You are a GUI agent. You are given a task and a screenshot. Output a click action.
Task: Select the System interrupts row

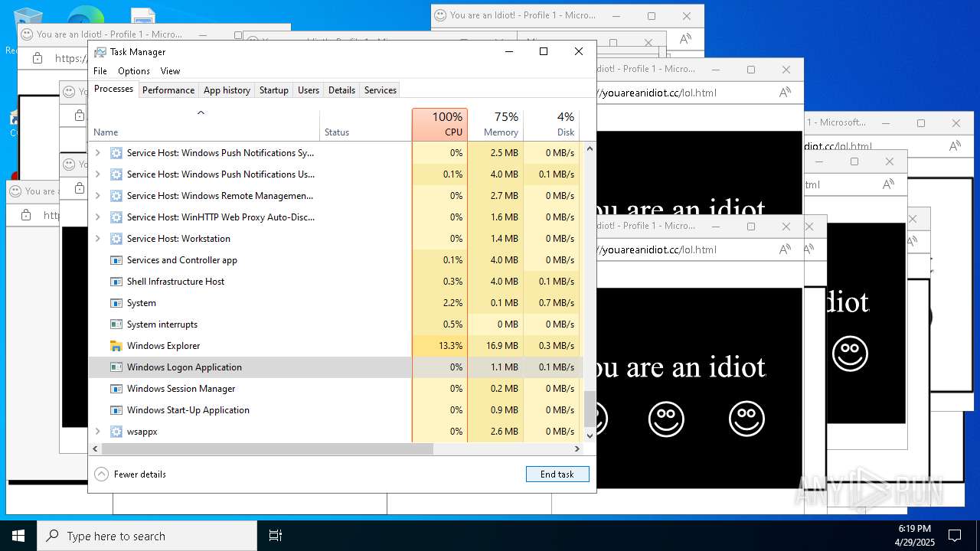coord(336,324)
